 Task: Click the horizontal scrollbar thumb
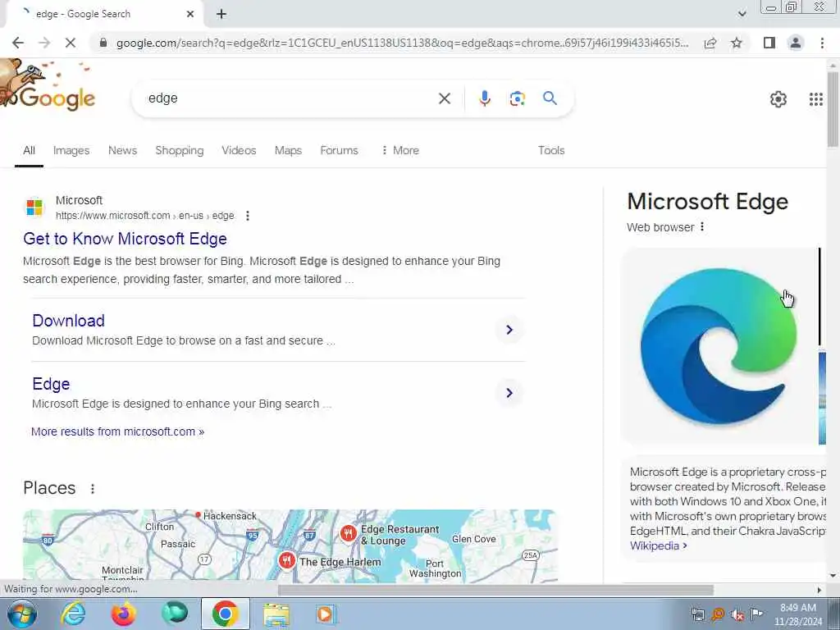(495, 590)
